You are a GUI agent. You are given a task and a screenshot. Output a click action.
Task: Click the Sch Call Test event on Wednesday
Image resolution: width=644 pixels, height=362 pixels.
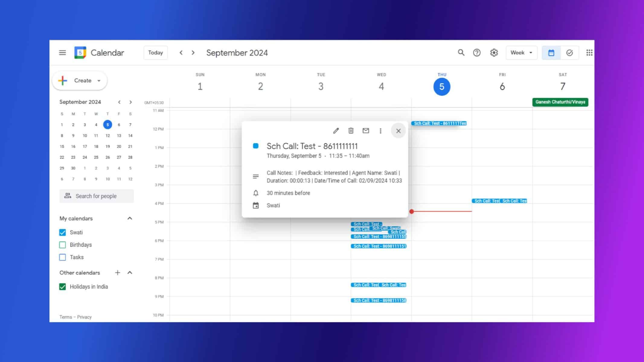pos(367,224)
